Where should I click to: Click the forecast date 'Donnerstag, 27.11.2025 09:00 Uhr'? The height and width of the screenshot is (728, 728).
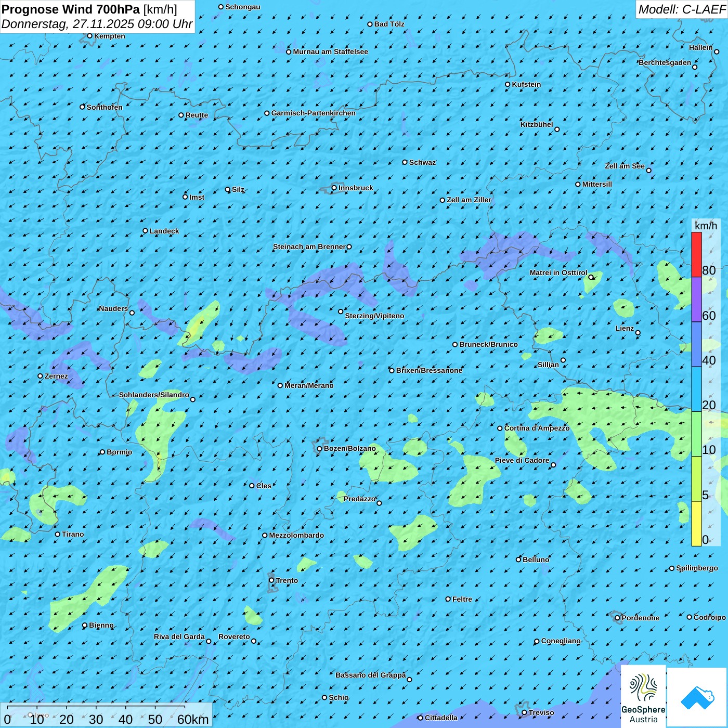[97, 24]
